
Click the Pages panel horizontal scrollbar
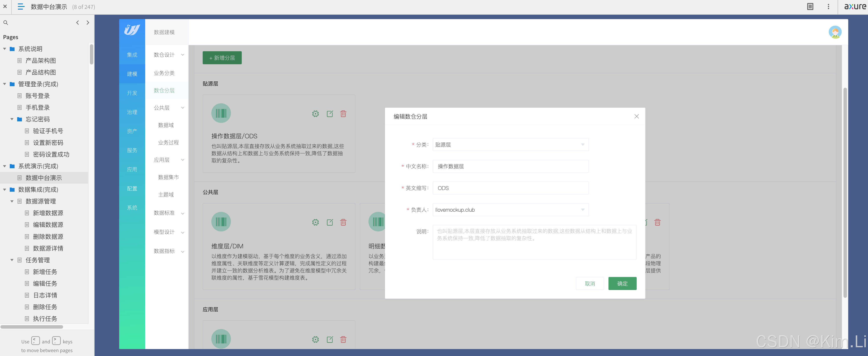tap(32, 327)
